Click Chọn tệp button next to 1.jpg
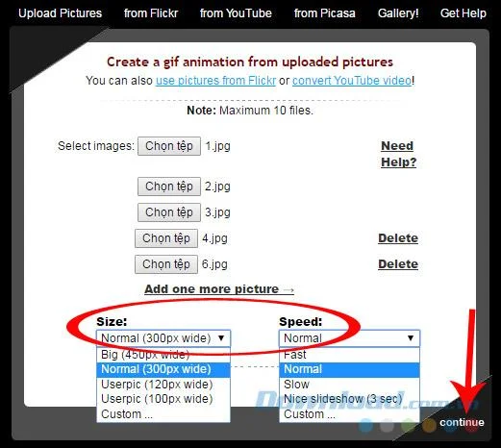 pyautogui.click(x=169, y=146)
